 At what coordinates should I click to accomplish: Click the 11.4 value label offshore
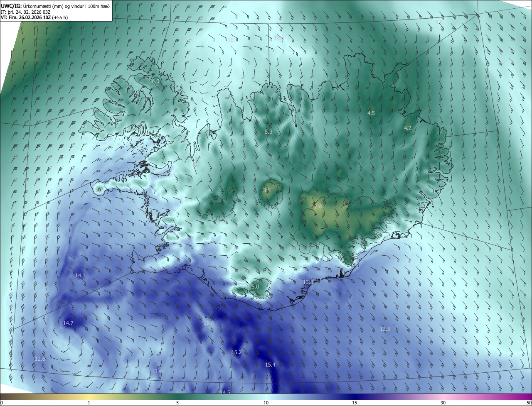[209, 323]
